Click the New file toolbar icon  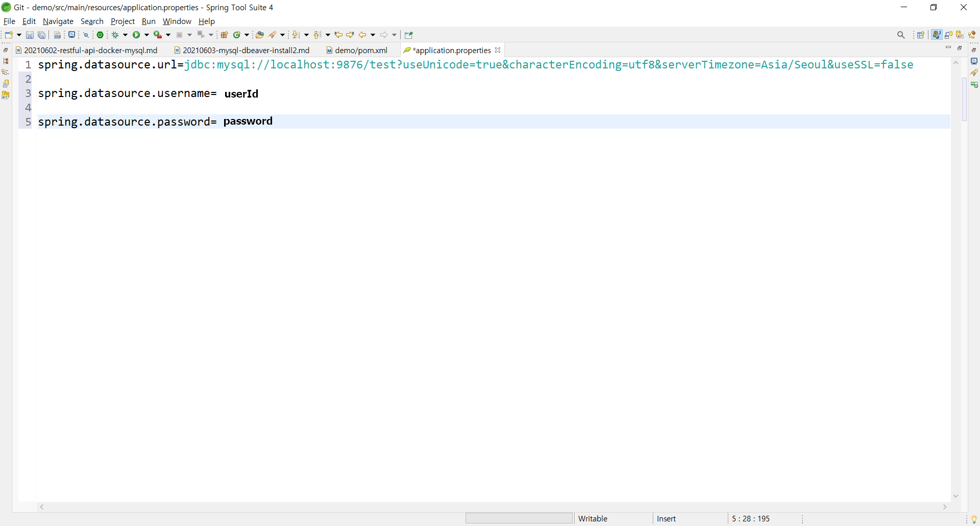(9, 35)
